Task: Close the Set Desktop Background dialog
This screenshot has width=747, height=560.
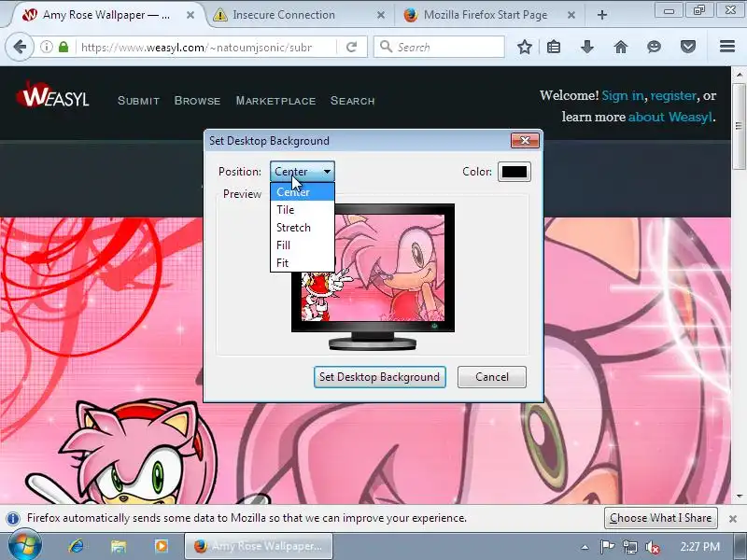Action: (525, 141)
